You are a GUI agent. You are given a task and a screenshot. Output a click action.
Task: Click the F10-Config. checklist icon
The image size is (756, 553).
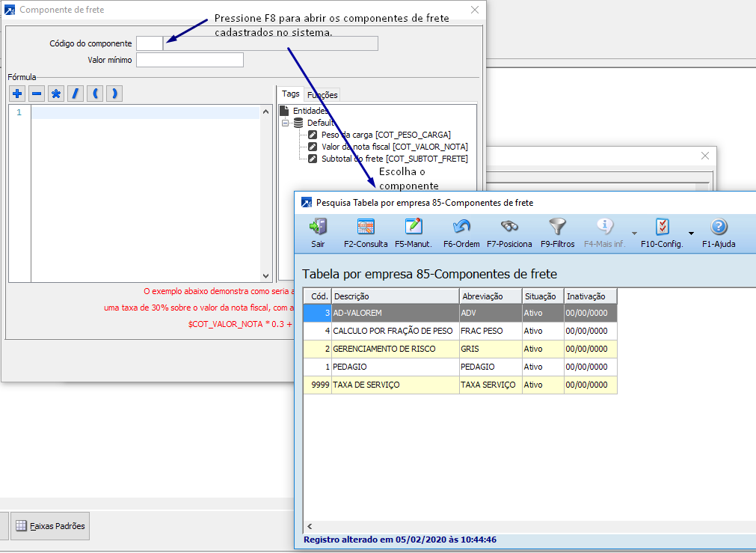coord(662,227)
